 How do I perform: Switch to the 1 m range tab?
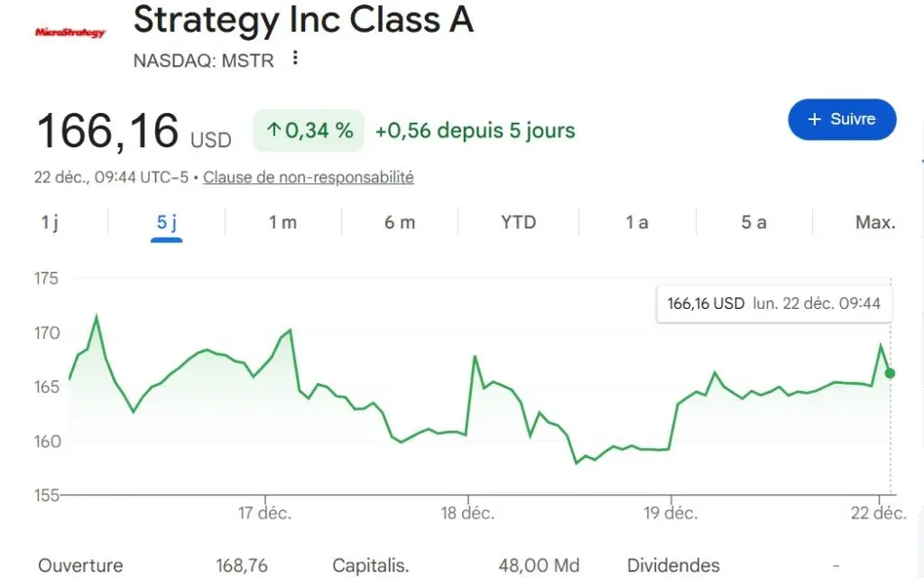pos(282,222)
